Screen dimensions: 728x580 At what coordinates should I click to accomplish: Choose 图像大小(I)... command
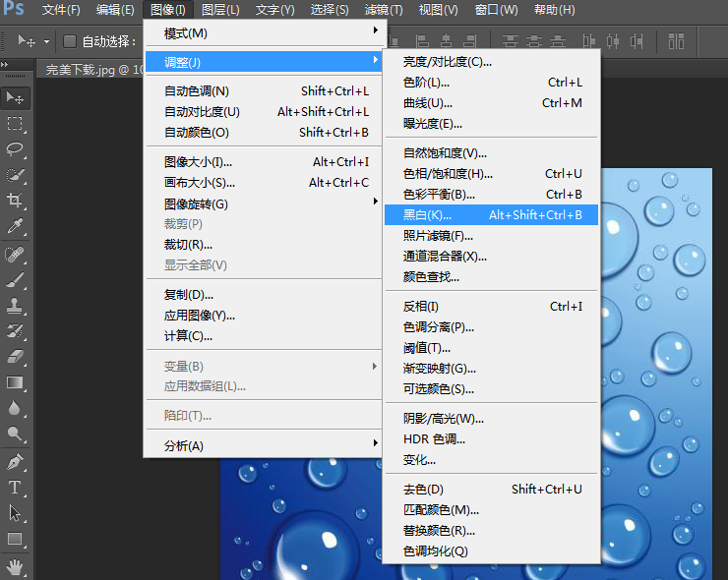(264, 162)
